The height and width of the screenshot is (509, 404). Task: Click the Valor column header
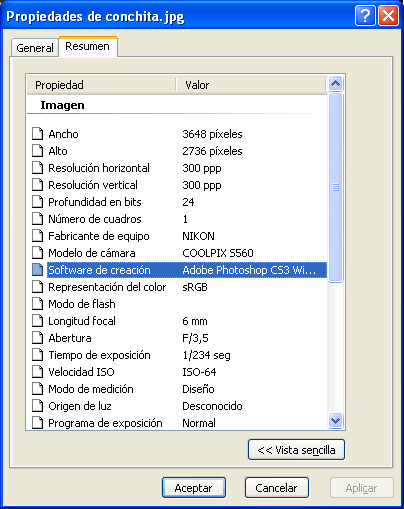pos(251,85)
